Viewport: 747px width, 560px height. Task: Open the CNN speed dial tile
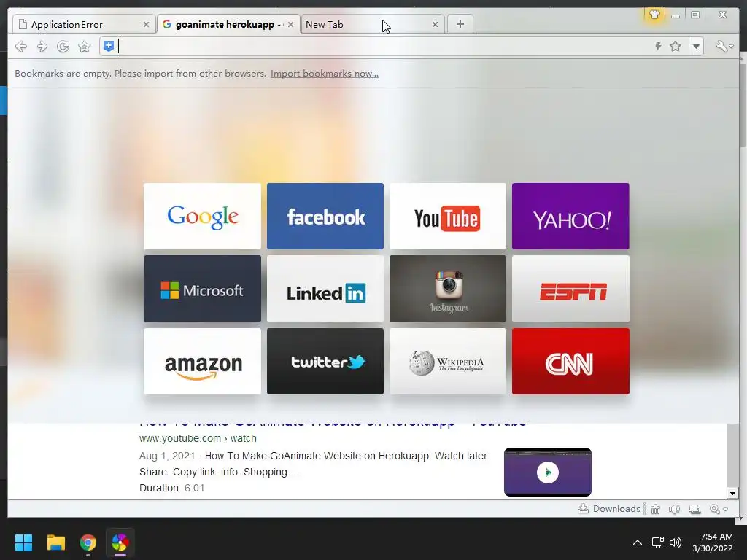570,362
